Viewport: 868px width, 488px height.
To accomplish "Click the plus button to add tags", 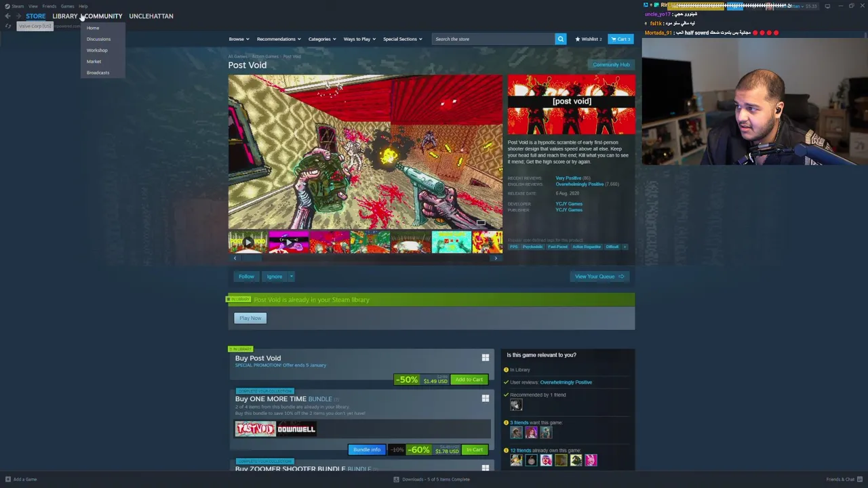I will coord(625,247).
